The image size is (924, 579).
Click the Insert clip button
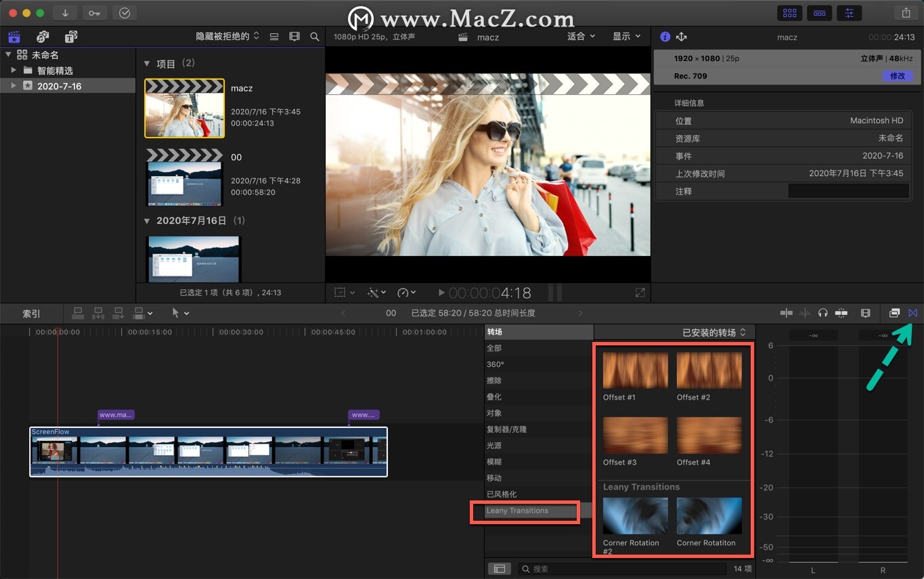(98, 313)
